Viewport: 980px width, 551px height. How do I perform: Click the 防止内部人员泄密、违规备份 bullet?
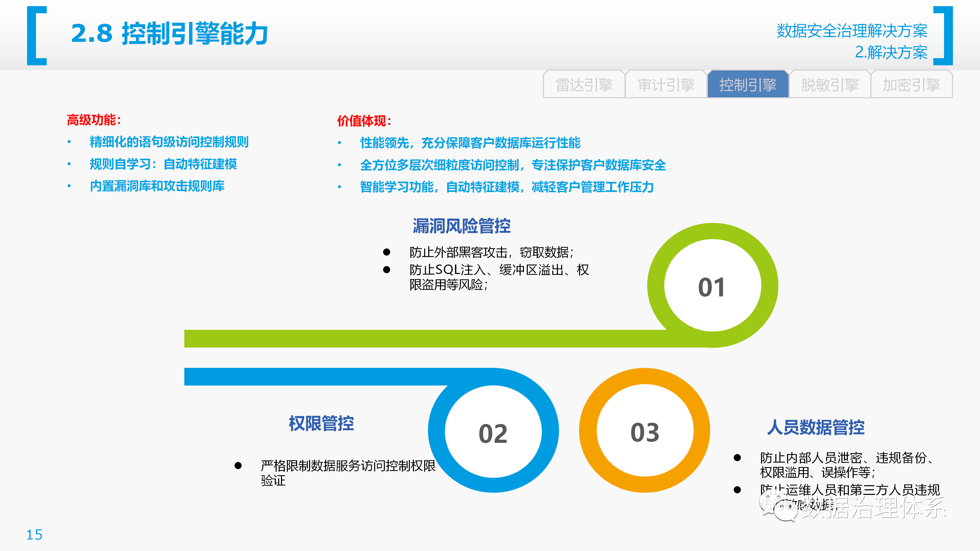pos(847,465)
